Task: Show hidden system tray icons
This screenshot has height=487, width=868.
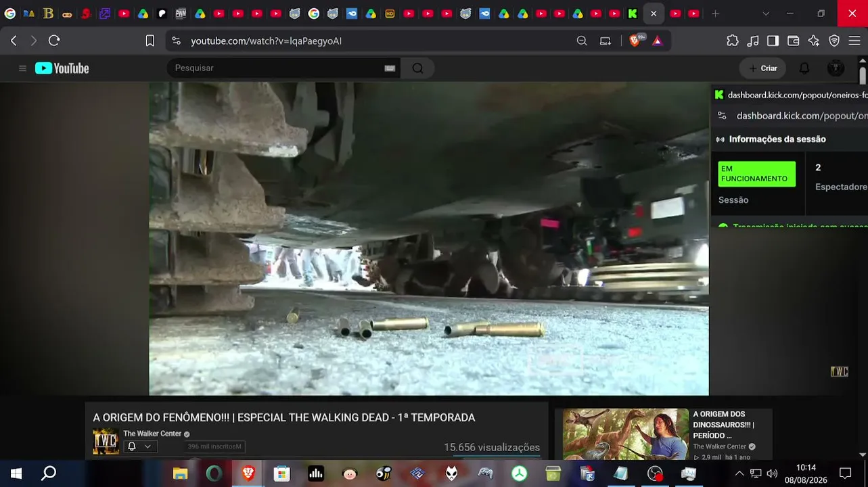Action: [739, 473]
